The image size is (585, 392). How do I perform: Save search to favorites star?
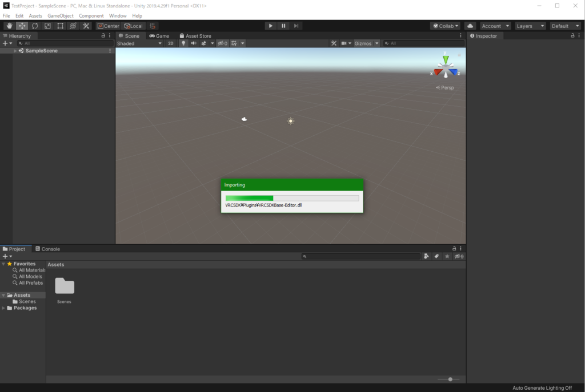tap(447, 256)
